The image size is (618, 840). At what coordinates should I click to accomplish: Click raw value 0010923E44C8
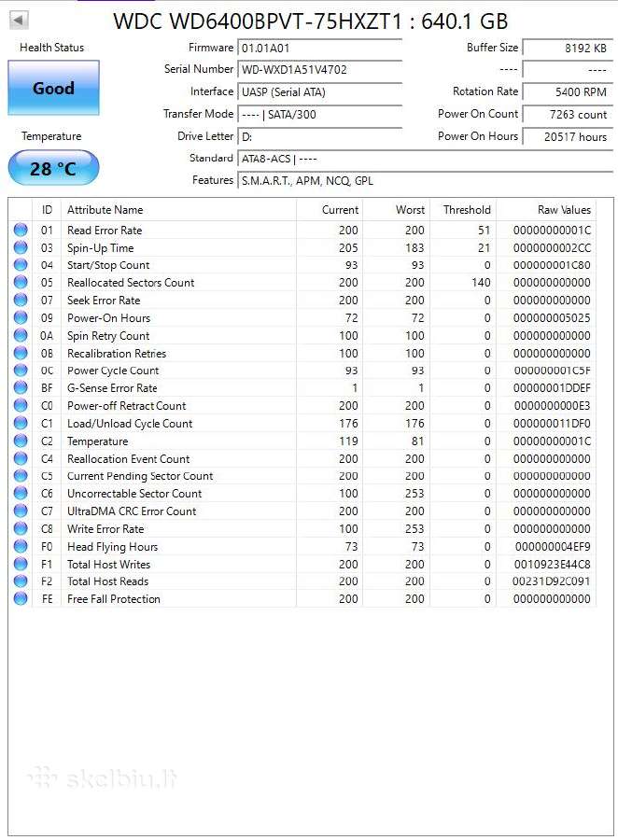click(x=552, y=564)
